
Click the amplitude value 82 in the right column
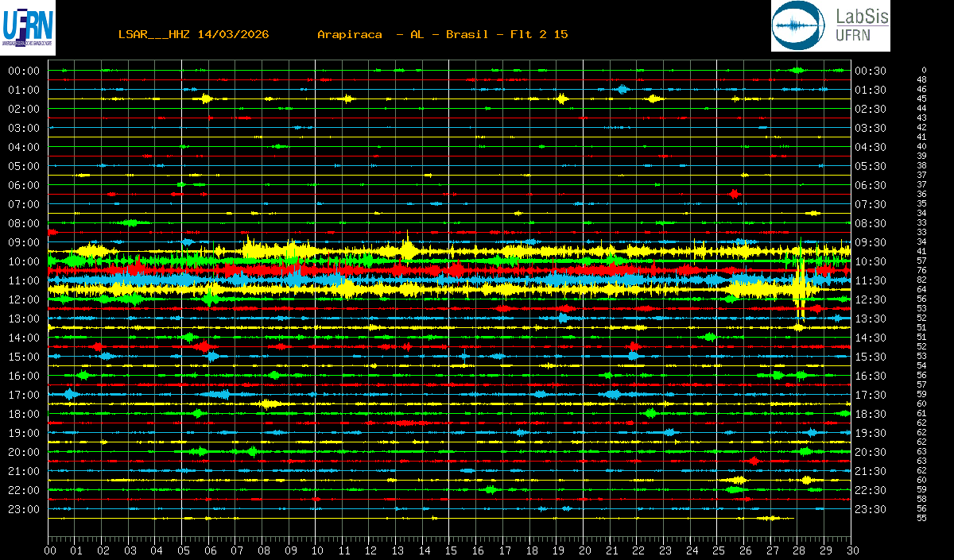[x=921, y=280]
